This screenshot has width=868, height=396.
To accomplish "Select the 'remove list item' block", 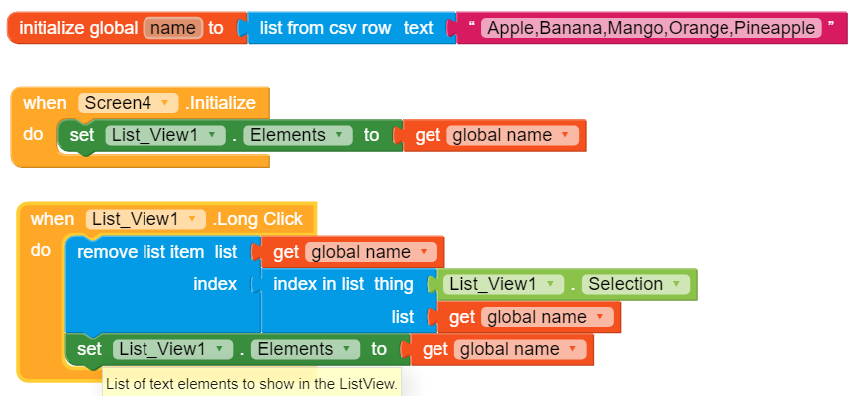I will (x=157, y=253).
